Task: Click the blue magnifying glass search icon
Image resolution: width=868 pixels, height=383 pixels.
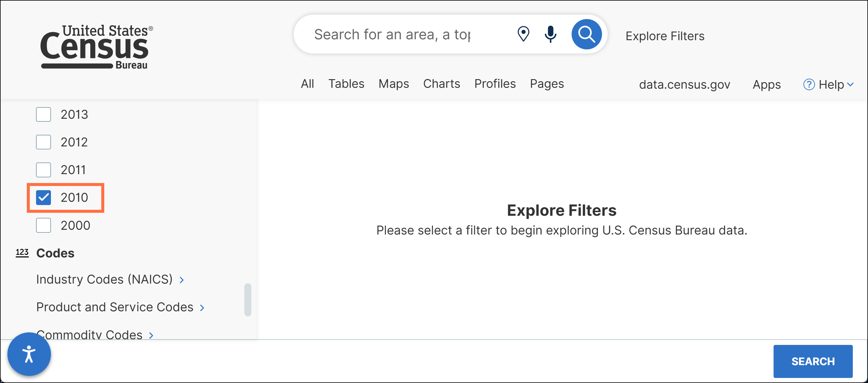Action: (x=586, y=34)
